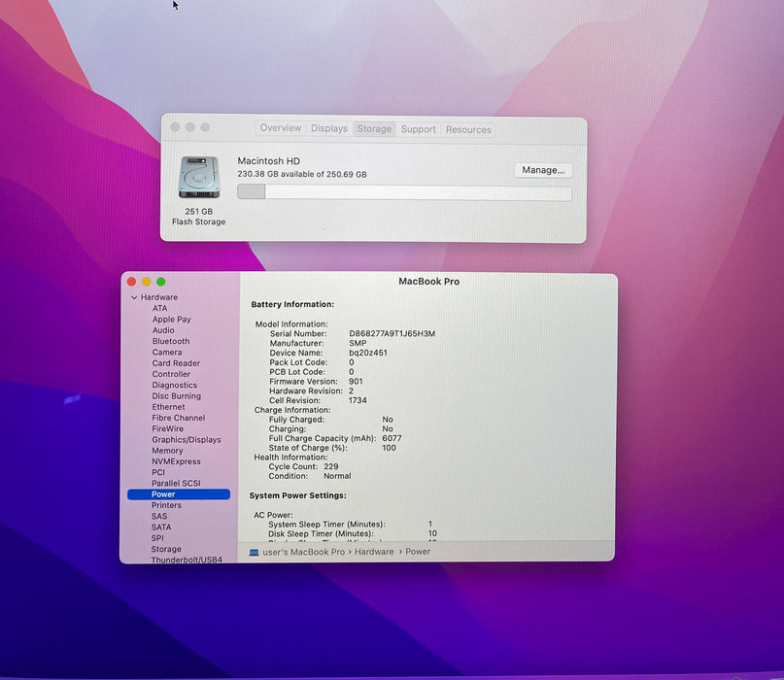Select SATA in the sidebar
784x680 pixels.
tap(161, 527)
